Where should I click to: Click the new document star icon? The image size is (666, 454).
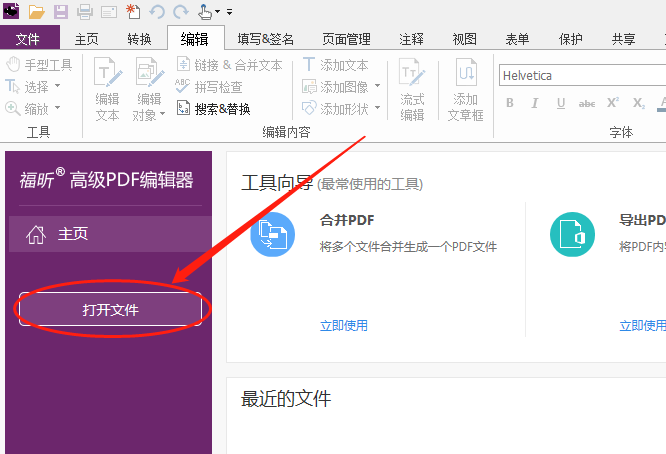tap(133, 11)
